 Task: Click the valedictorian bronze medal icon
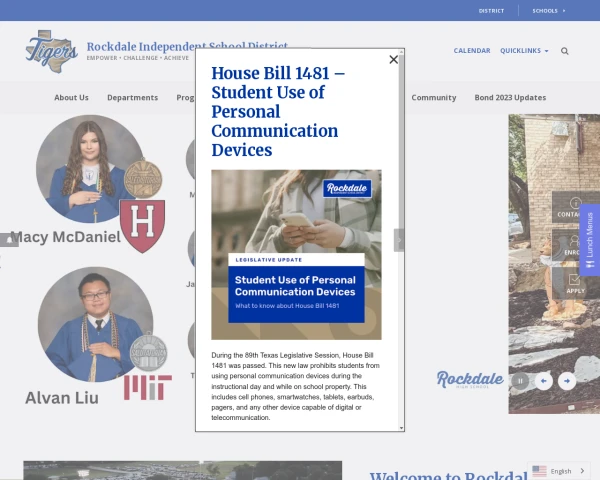(x=143, y=179)
